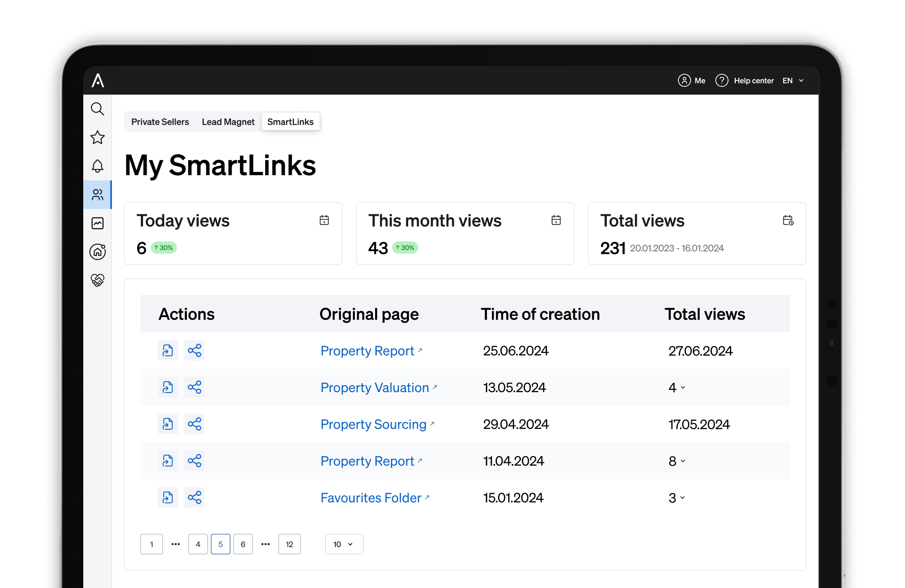Viewport: 905px width, 588px height.
Task: Open notifications via the bell icon
Action: [97, 166]
